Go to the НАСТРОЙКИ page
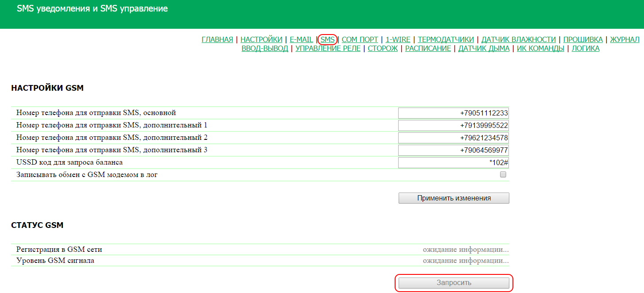Image resolution: width=644 pixels, height=293 pixels. point(261,40)
